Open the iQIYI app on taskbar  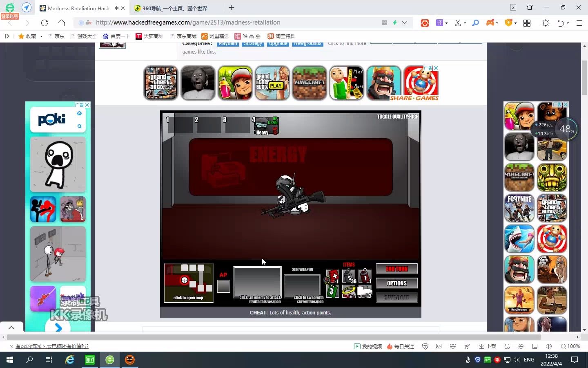coord(90,360)
